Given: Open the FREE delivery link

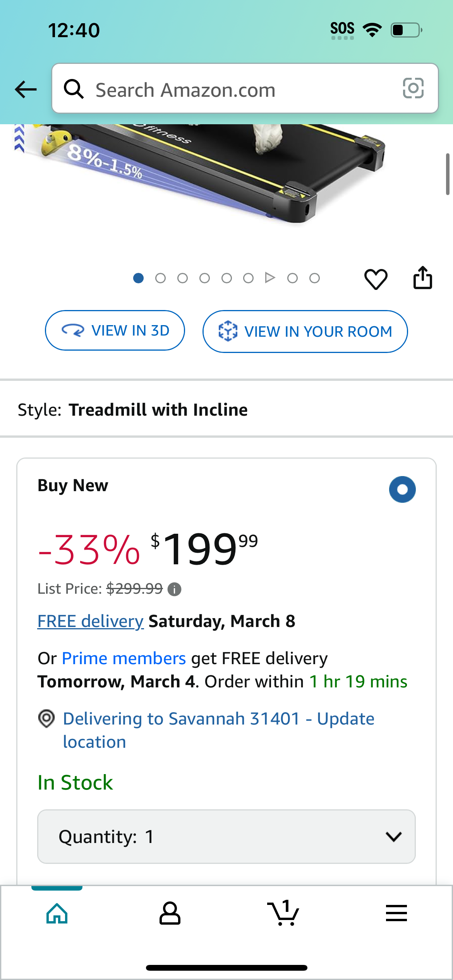Looking at the screenshot, I should (91, 621).
